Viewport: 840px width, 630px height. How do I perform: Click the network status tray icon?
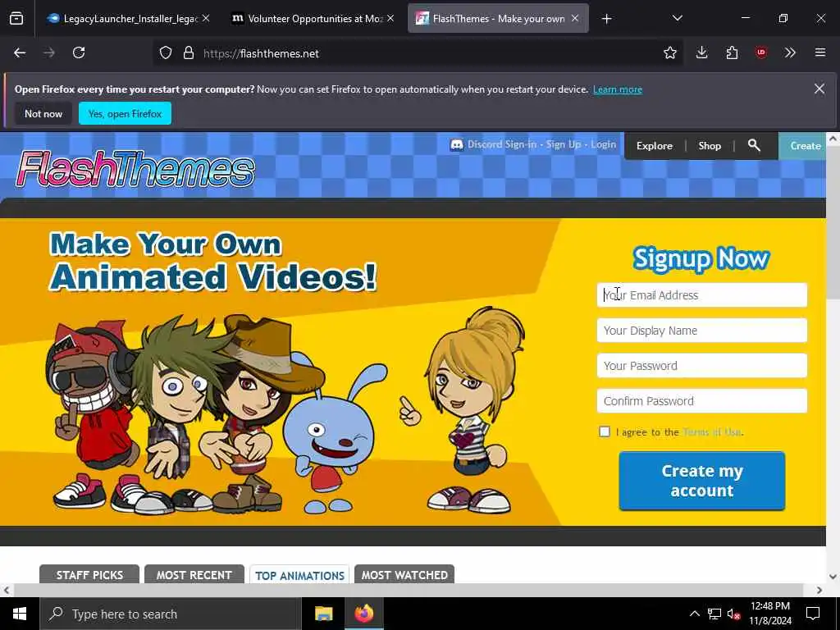[714, 614]
